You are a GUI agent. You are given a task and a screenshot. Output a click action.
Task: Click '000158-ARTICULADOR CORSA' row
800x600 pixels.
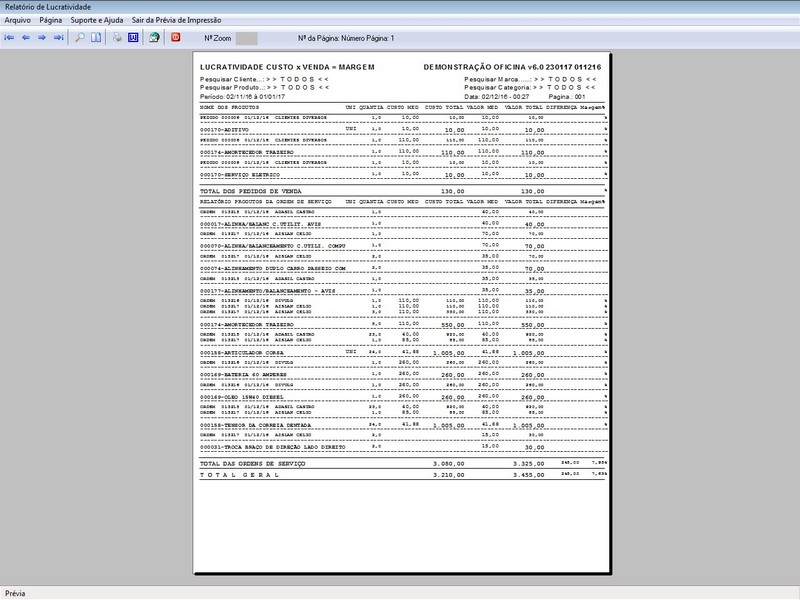point(403,353)
